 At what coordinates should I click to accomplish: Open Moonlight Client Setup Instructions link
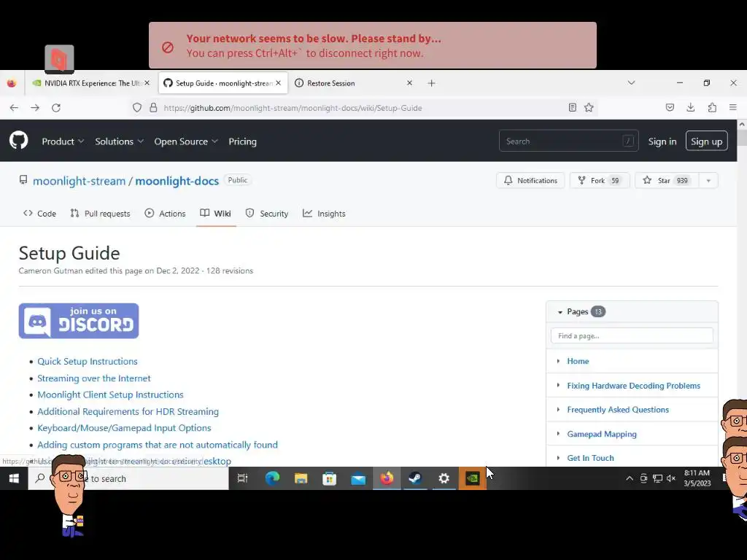click(x=110, y=394)
